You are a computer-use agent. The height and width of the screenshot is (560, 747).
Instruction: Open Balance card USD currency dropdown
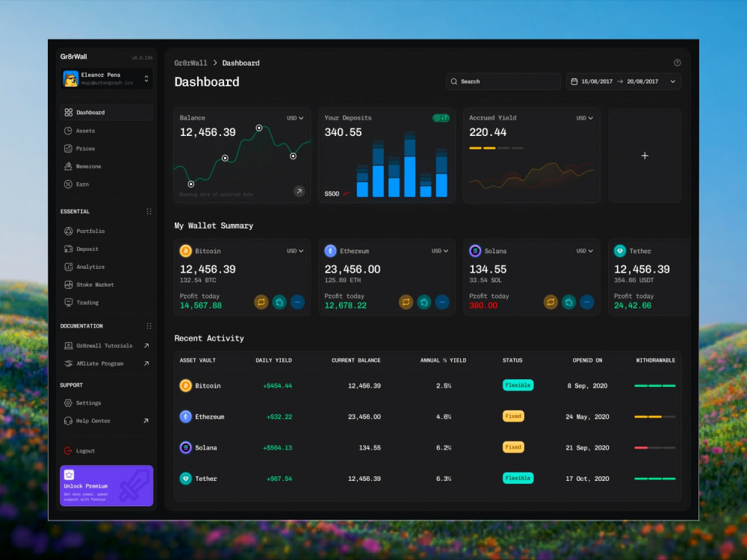[x=295, y=118]
